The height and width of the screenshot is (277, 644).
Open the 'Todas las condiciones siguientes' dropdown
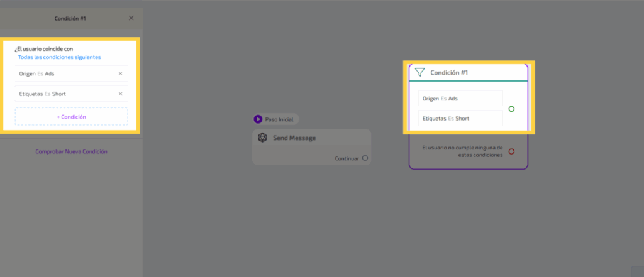click(59, 57)
